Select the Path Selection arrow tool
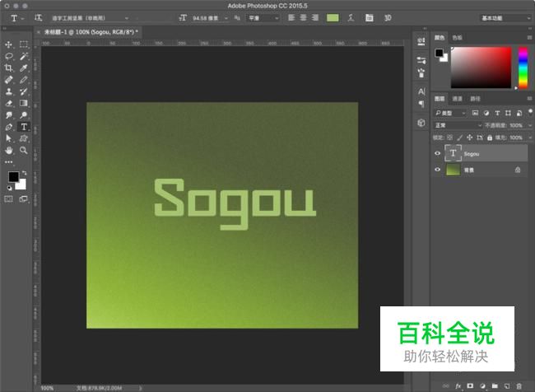The height and width of the screenshot is (392, 535). [x=8, y=138]
